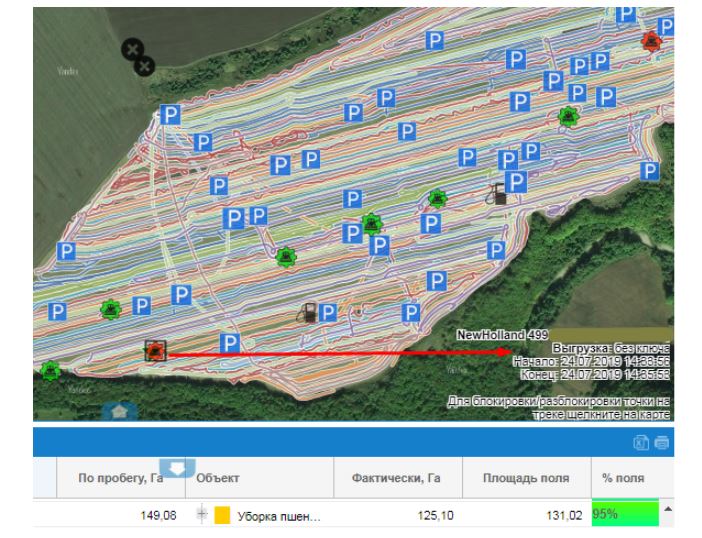This screenshot has height=538, width=702.
Task: Select green harvester at the map's bottom-left edge
Action: tap(50, 371)
